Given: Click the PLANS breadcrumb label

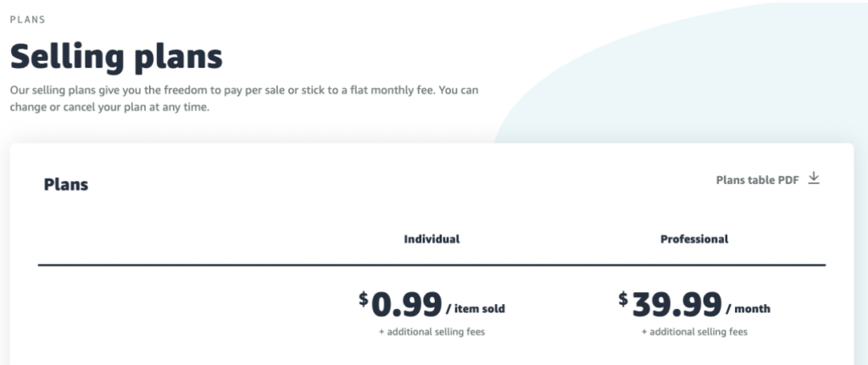Looking at the screenshot, I should tap(28, 20).
